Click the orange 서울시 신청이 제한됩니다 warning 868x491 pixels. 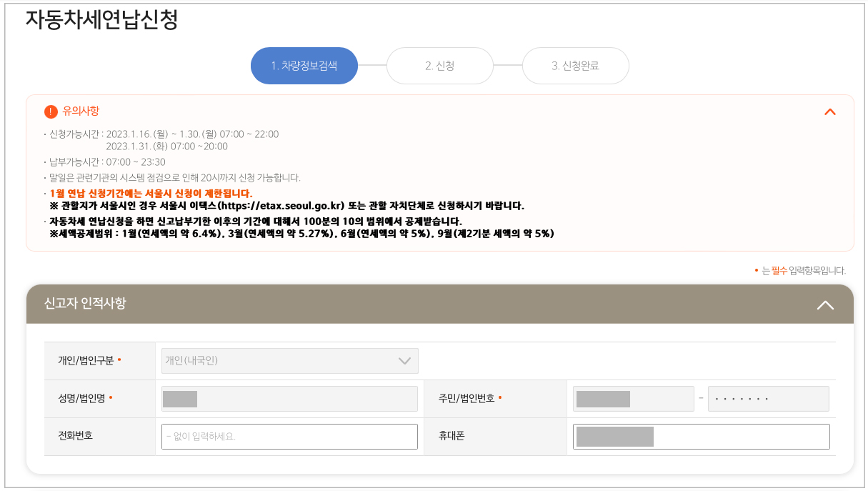coord(151,194)
